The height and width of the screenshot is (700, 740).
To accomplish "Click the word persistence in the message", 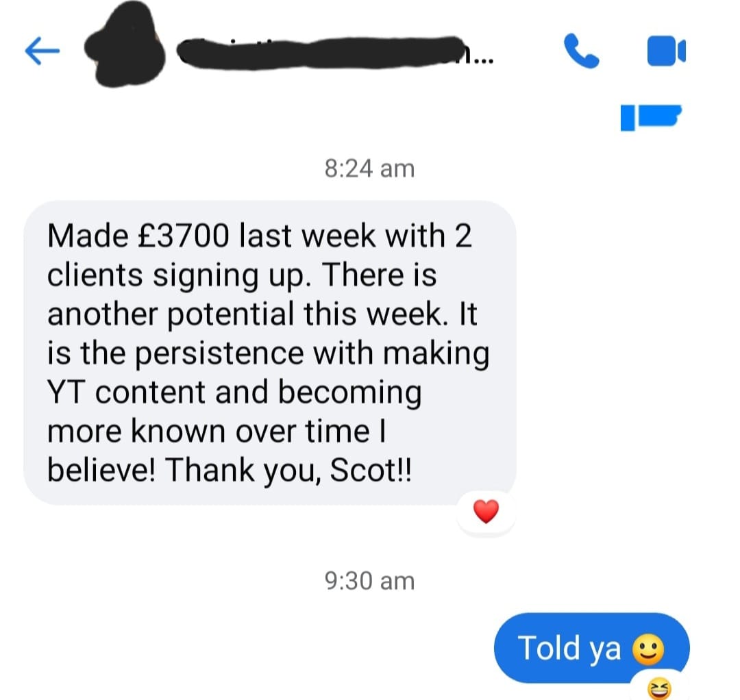I will [220, 355].
